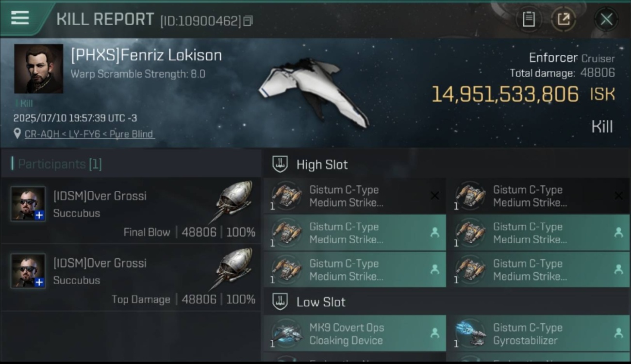
Task: Select the Participants [1] tab
Action: tap(60, 164)
